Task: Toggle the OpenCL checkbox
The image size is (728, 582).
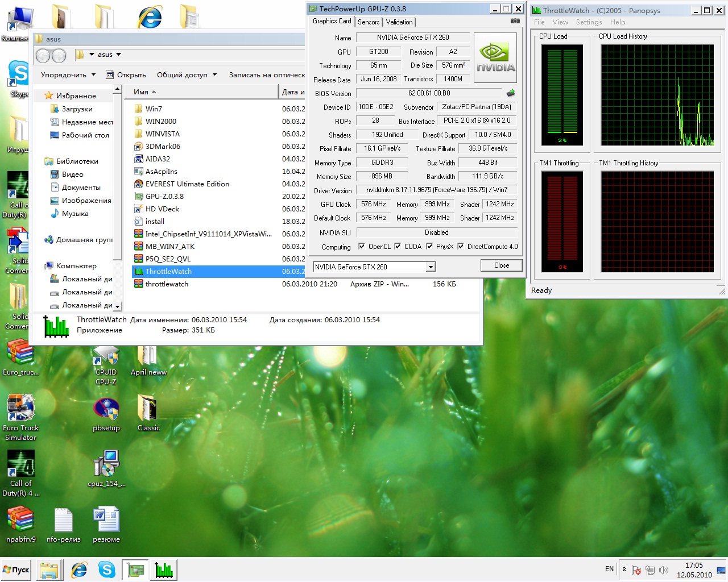Action: point(362,247)
